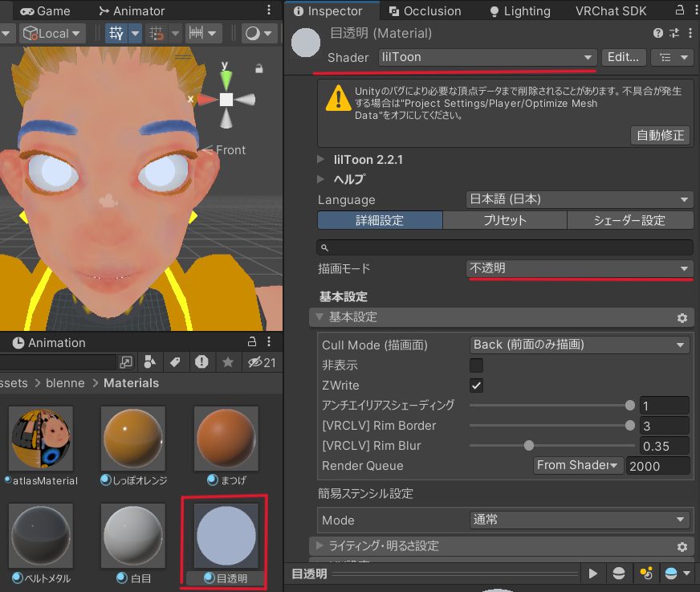
Task: Click the 自動修正 button
Action: coord(660,135)
